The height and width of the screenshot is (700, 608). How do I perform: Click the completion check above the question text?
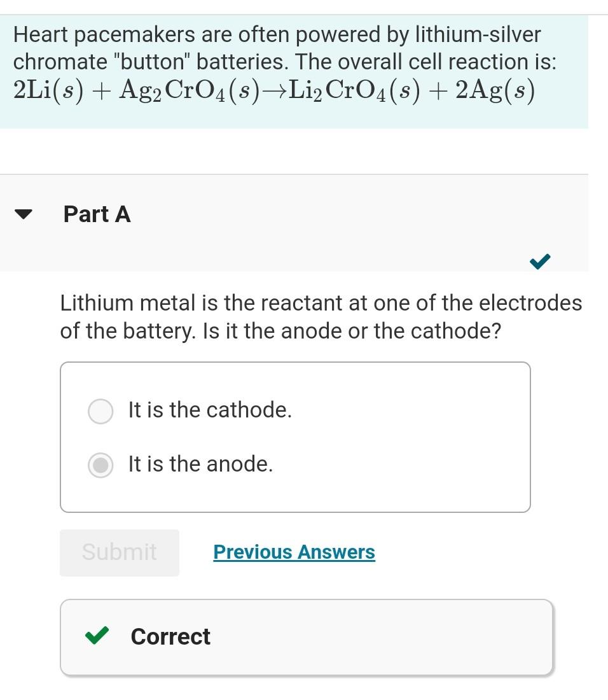tap(539, 262)
